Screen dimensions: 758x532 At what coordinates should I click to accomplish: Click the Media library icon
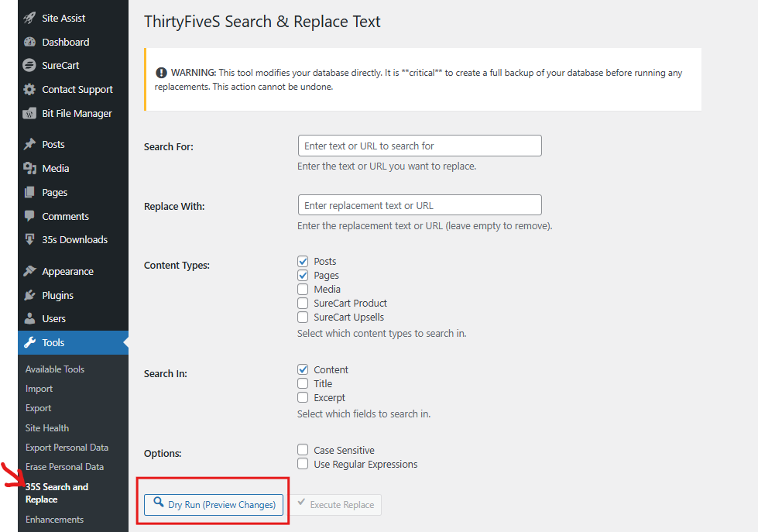coord(29,169)
